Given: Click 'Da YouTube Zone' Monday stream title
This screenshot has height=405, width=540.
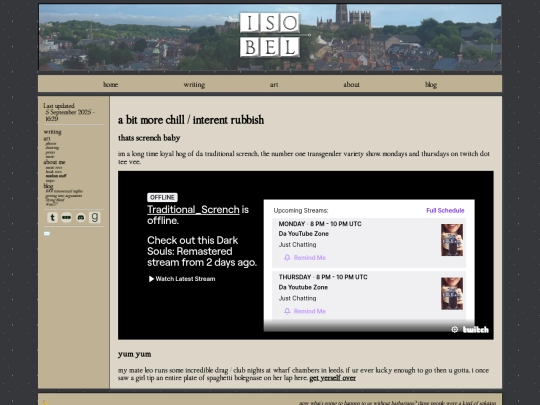Looking at the screenshot, I should click(304, 233).
